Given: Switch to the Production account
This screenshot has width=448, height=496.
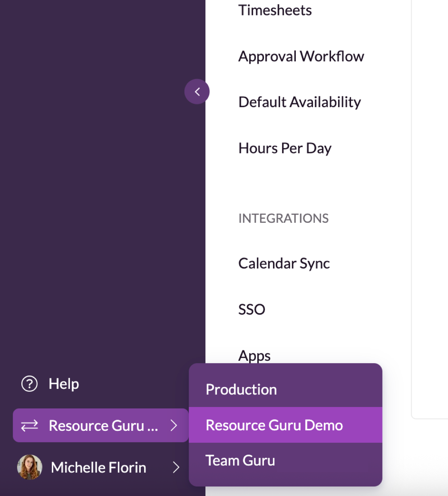Looking at the screenshot, I should [x=286, y=389].
